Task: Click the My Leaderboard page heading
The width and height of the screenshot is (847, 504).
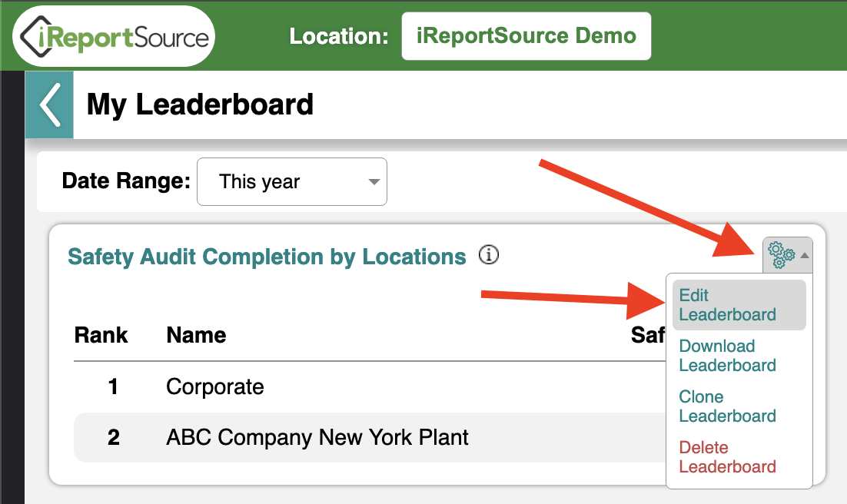Action: click(200, 104)
